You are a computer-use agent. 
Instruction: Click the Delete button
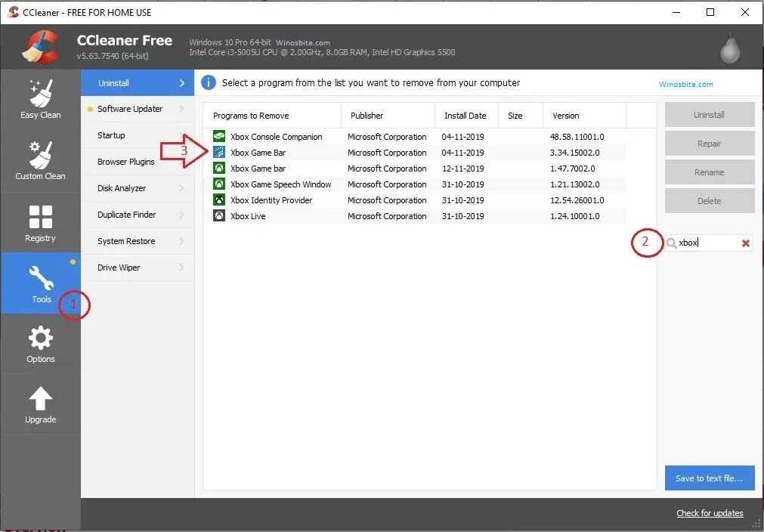pos(710,201)
